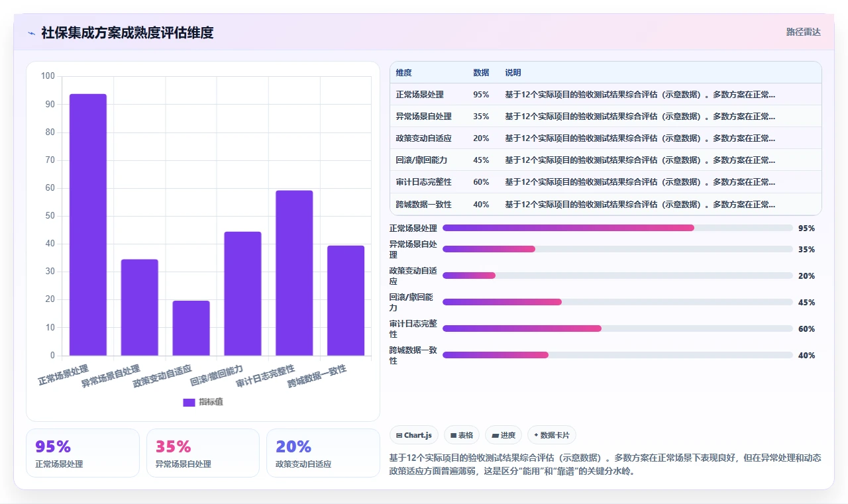Click the 路径雷达 label in header
This screenshot has height=504, width=848.
pyautogui.click(x=803, y=32)
